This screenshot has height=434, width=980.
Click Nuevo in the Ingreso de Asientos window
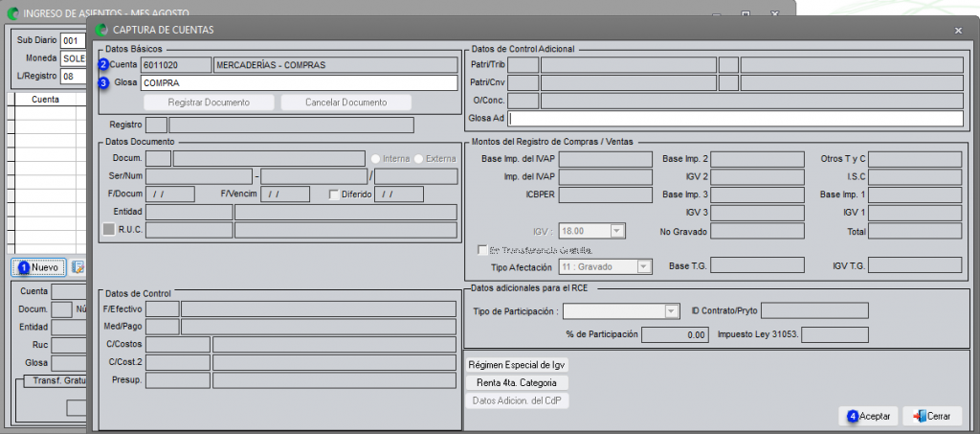(38, 267)
